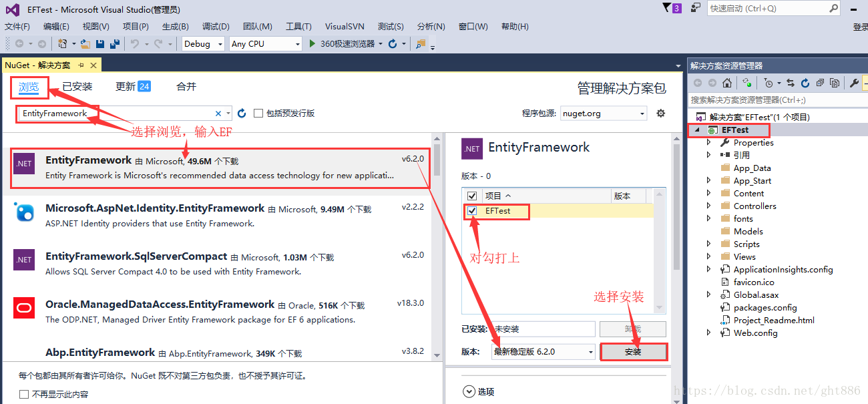Click Collapse All in Solution Explorer

820,83
